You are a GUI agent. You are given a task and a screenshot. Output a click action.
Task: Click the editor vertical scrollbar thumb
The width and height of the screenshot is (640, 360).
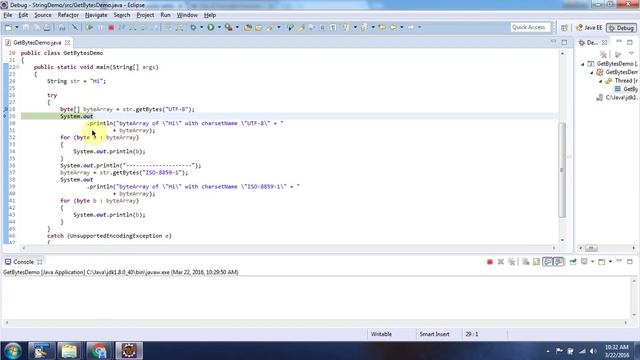(x=562, y=169)
